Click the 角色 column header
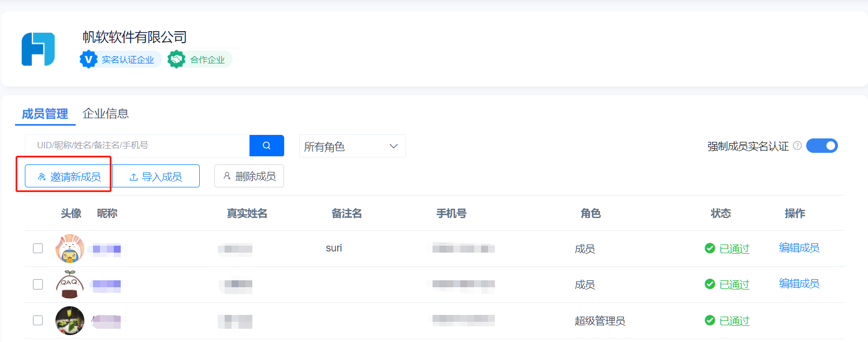Image resolution: width=868 pixels, height=342 pixels. click(591, 213)
